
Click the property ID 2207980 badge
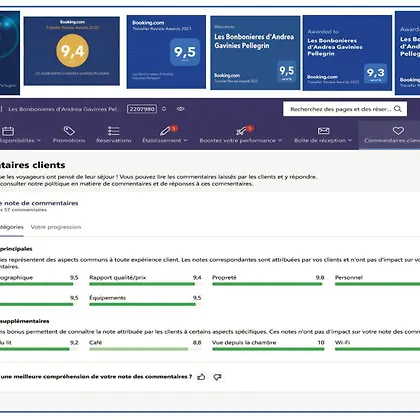coord(142,109)
